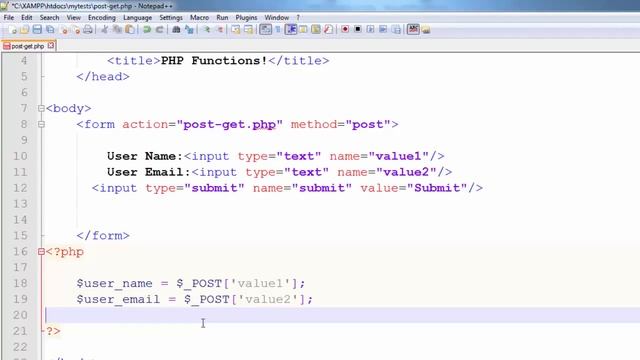Click the Copy toolbar icon

(x=118, y=29)
